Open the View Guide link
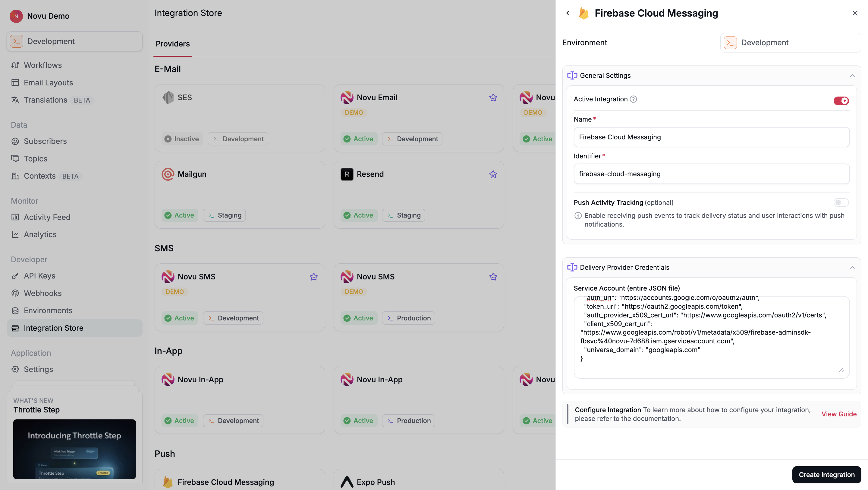 coord(839,414)
